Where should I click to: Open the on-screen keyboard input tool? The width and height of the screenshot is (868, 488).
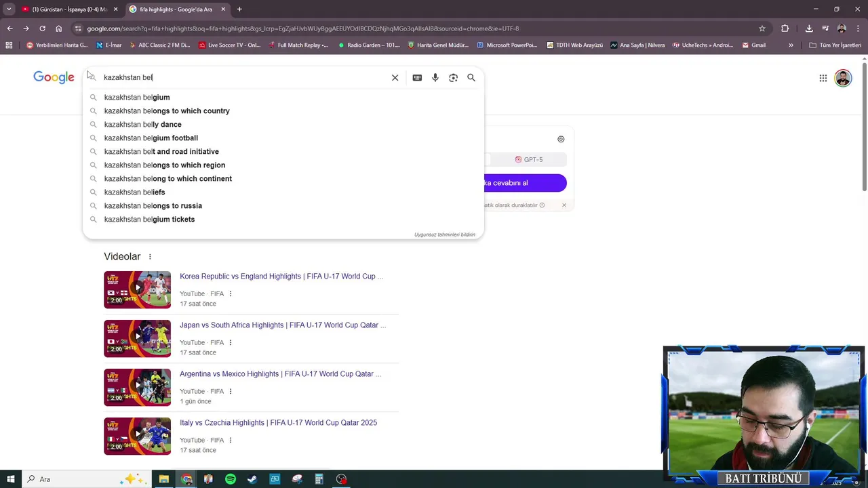(x=417, y=77)
